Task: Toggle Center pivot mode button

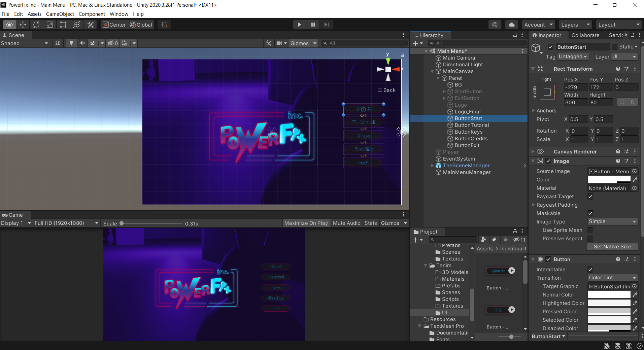Action: [x=114, y=25]
